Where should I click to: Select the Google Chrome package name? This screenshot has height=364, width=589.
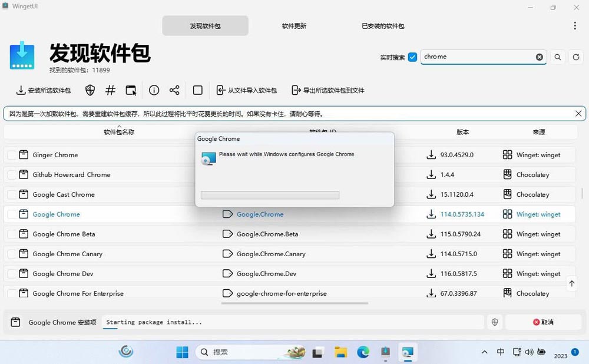(57, 214)
